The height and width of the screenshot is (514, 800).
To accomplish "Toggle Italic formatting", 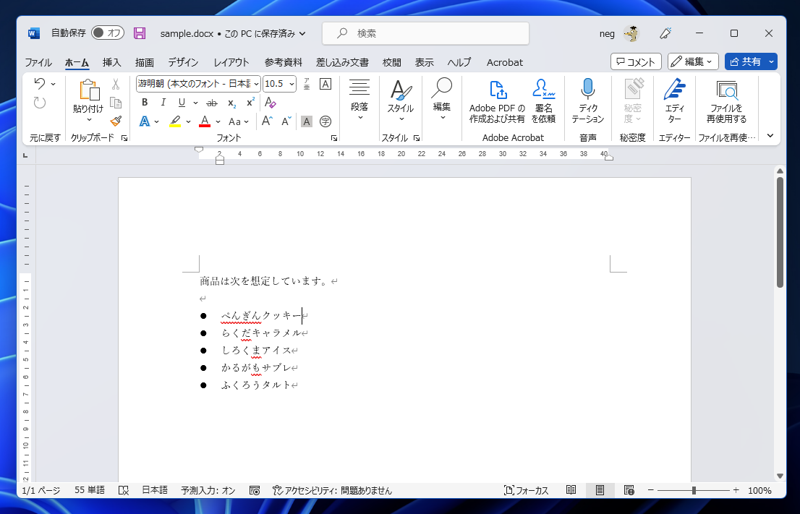I will coord(163,102).
